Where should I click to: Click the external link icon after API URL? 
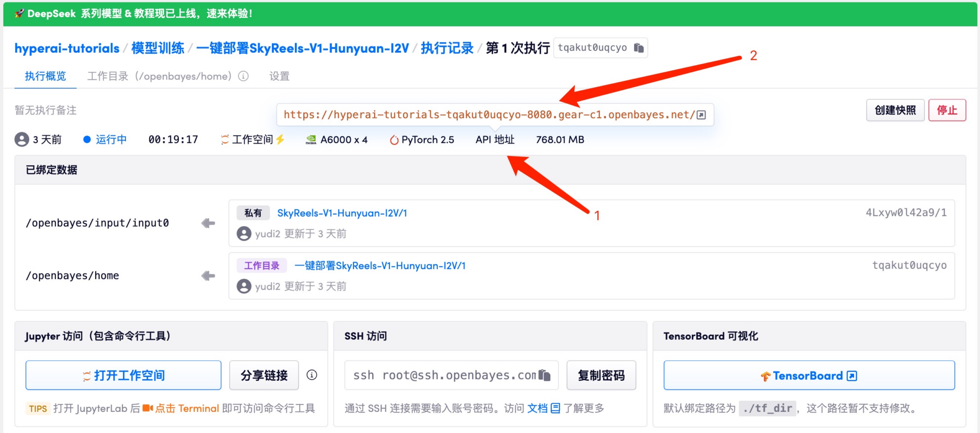(x=701, y=115)
